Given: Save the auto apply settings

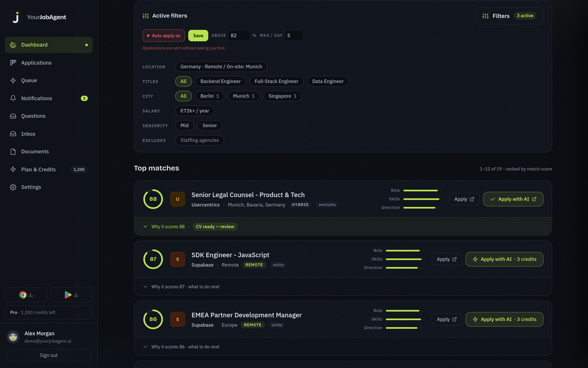Looking at the screenshot, I should (198, 36).
